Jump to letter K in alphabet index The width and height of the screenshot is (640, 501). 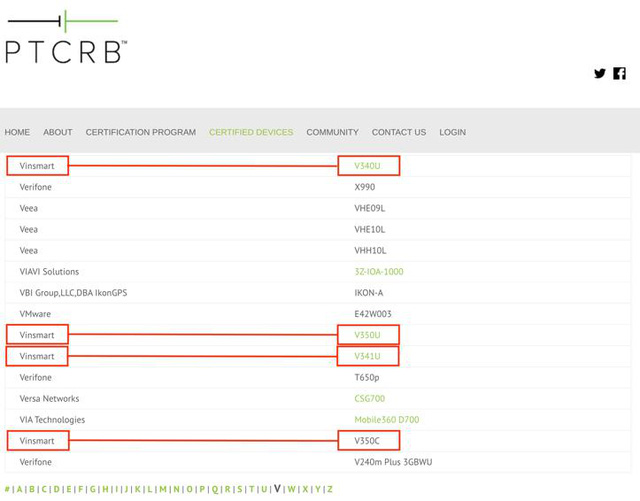(x=138, y=489)
